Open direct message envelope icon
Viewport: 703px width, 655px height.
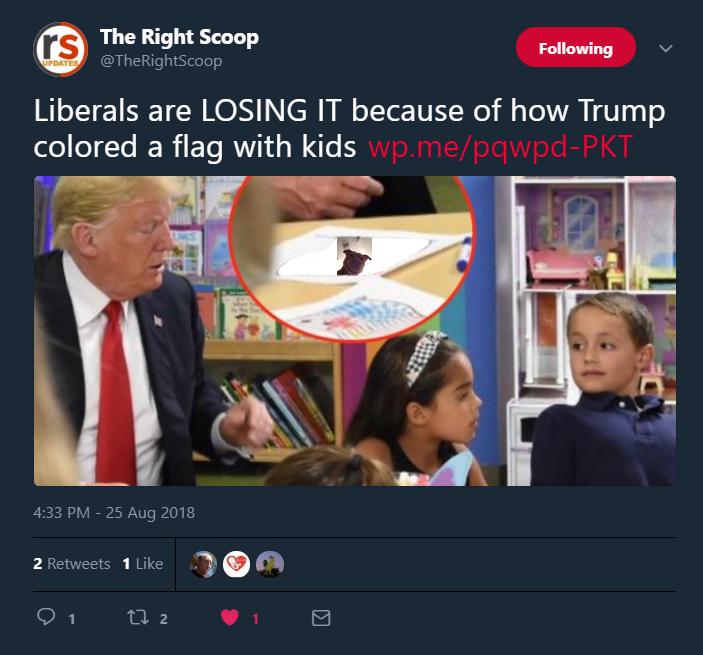321,618
